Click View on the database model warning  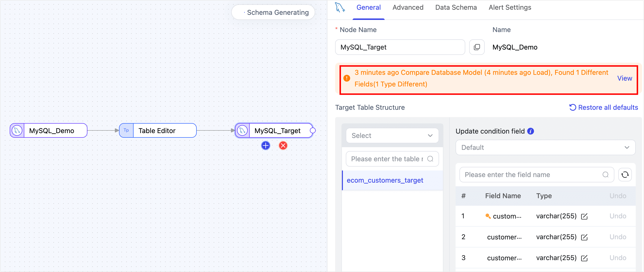point(624,78)
